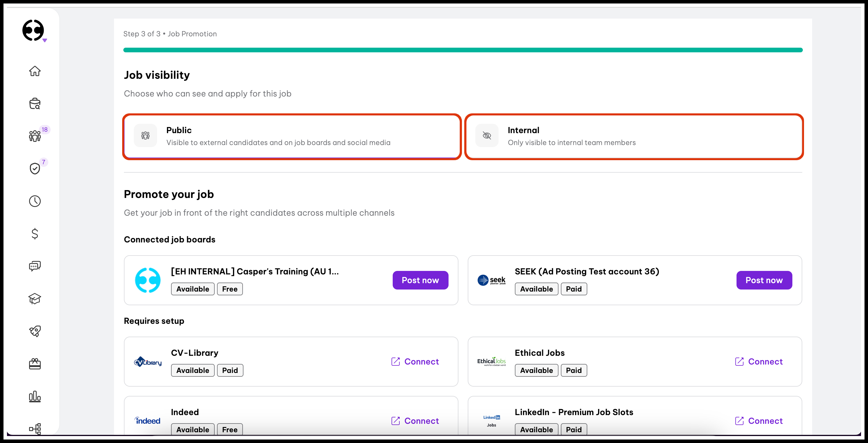Connect the Indeed job board

pyautogui.click(x=415, y=421)
